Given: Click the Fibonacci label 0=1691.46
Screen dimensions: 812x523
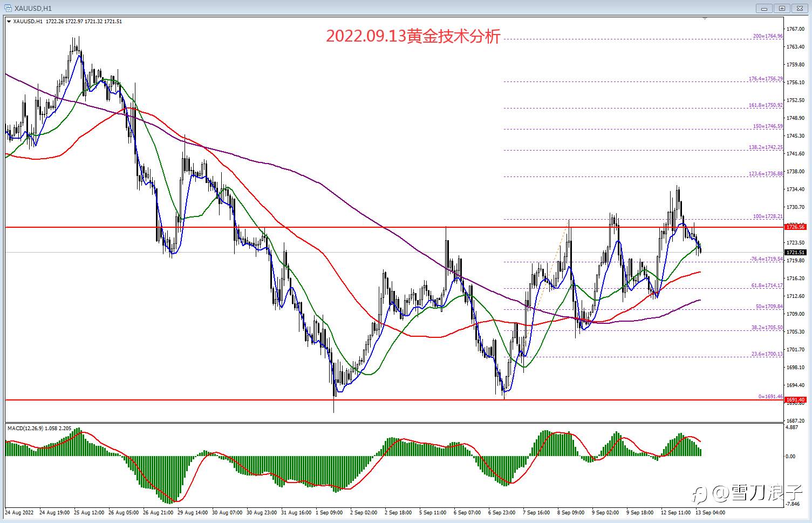Looking at the screenshot, I should point(770,397).
